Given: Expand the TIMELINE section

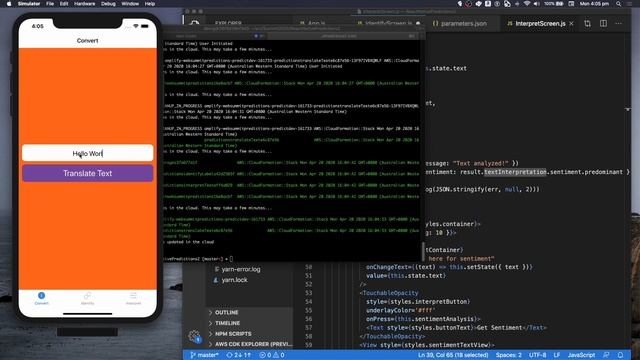Looking at the screenshot, I should (227, 323).
